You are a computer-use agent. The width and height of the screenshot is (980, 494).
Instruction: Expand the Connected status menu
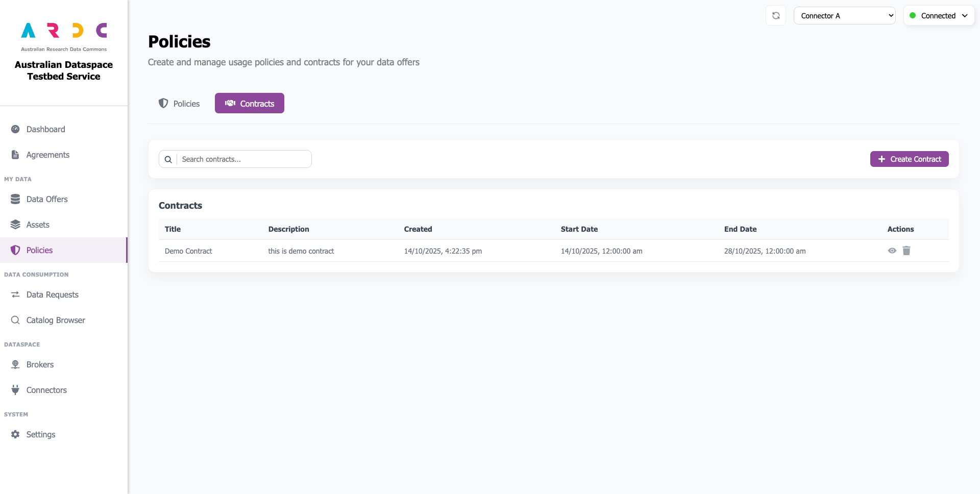click(x=939, y=15)
